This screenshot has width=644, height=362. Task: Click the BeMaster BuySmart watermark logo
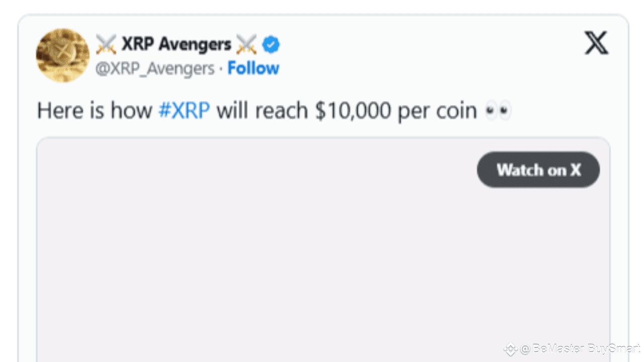coord(511,347)
